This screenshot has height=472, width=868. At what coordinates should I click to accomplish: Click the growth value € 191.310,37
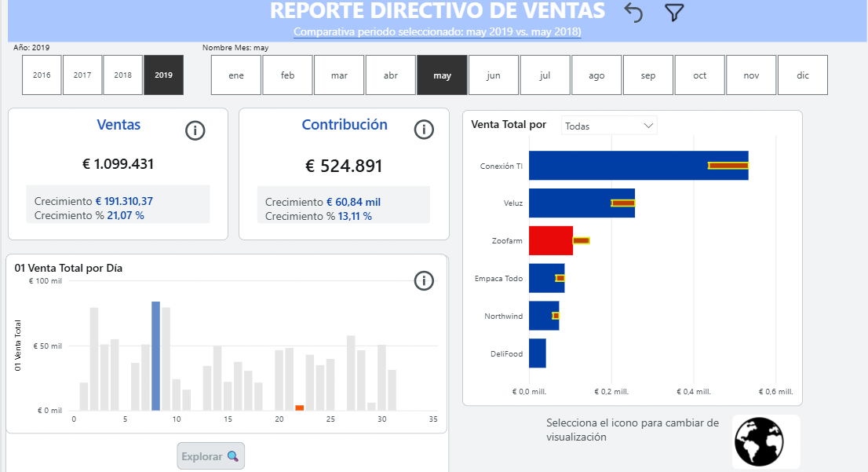click(124, 201)
